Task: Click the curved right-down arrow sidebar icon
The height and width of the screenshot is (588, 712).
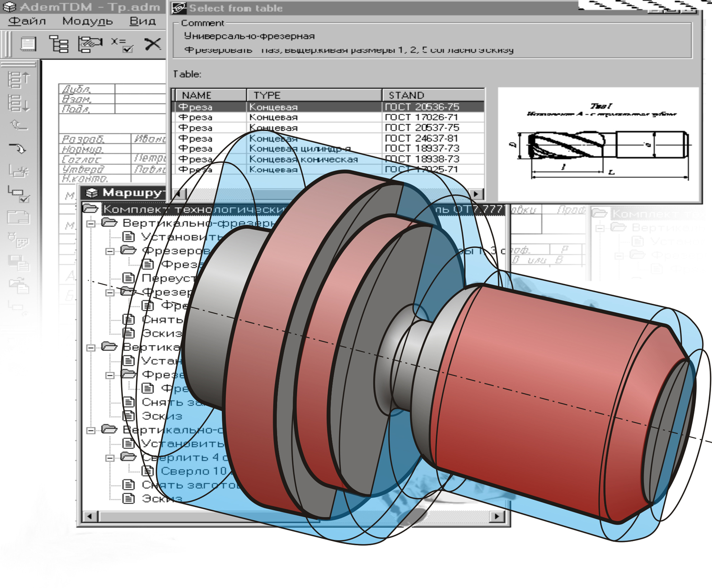Action: click(x=19, y=149)
